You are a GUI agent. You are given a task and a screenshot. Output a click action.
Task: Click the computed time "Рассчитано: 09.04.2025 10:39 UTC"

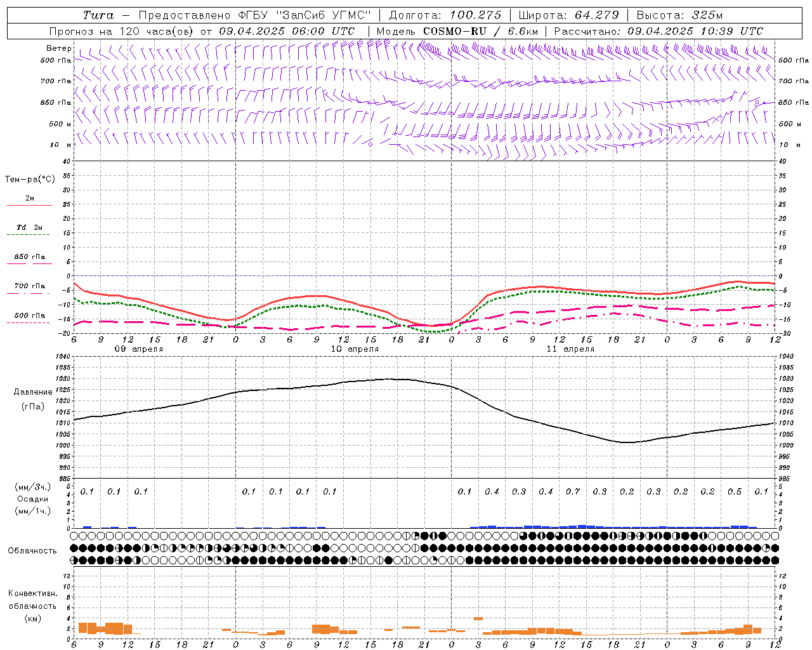[658, 31]
